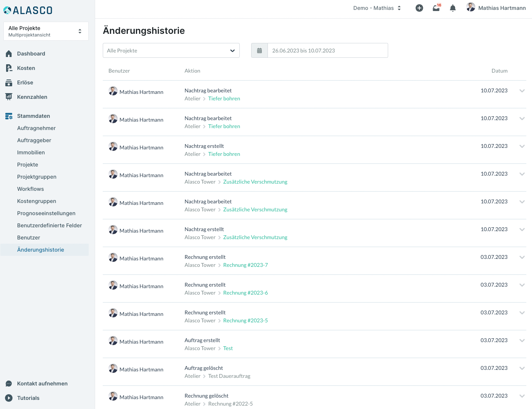The height and width of the screenshot is (409, 532).
Task: Expand the first Nachtrag bearbeitet entry
Action: click(522, 91)
